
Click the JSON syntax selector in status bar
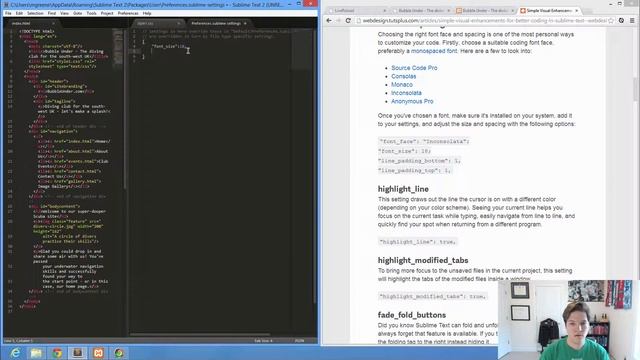(299, 340)
